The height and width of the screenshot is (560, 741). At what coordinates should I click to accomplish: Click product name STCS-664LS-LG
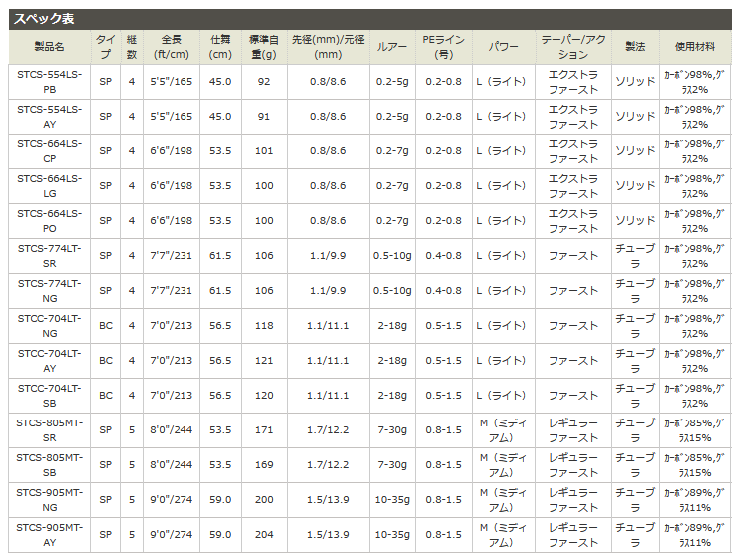pos(49,186)
